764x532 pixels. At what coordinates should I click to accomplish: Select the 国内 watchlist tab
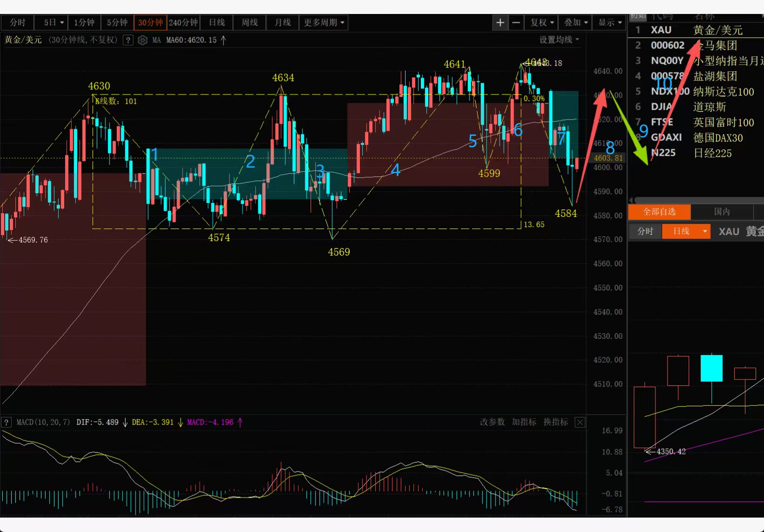(x=722, y=212)
